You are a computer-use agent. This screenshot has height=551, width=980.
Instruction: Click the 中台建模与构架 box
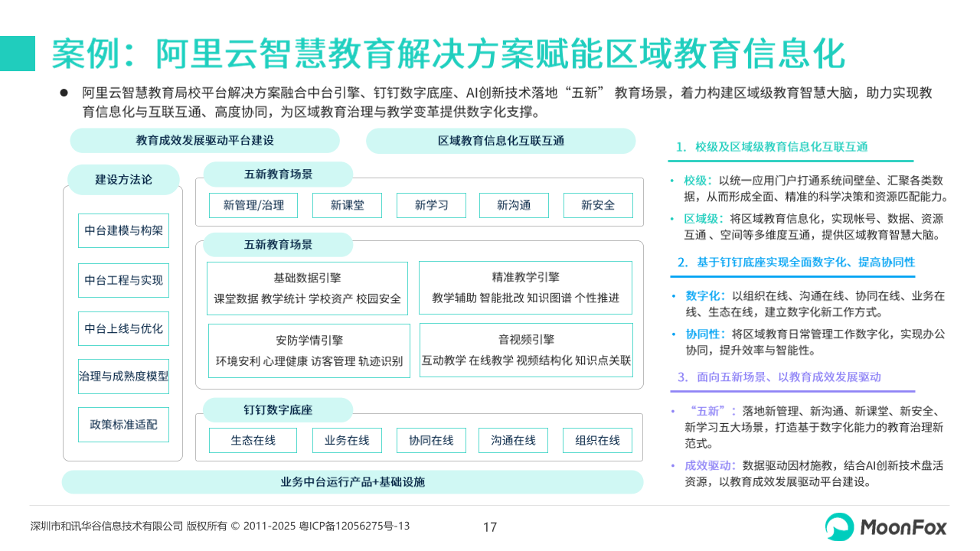click(x=123, y=230)
